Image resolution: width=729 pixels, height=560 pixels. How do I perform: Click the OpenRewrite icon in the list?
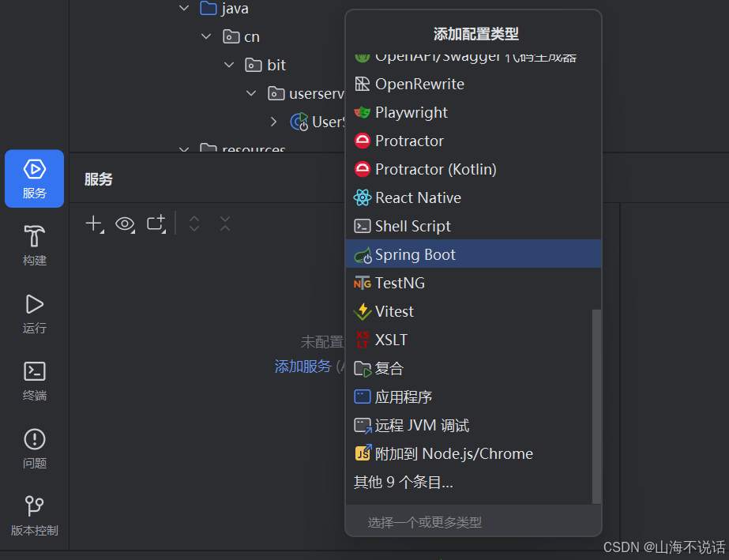click(363, 84)
